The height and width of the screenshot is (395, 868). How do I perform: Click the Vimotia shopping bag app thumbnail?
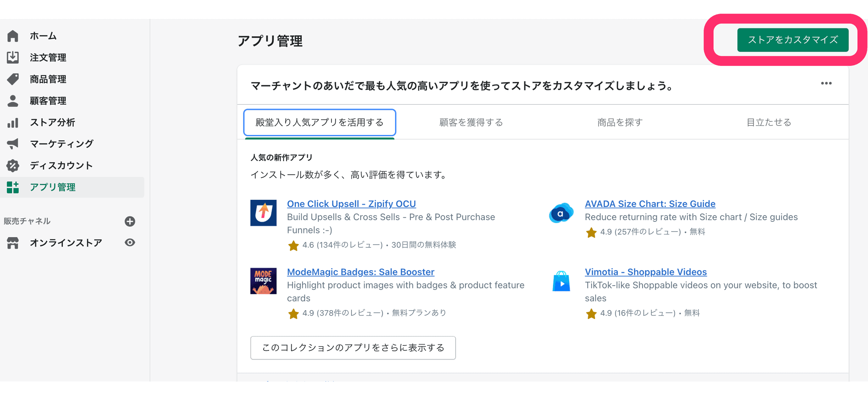561,281
